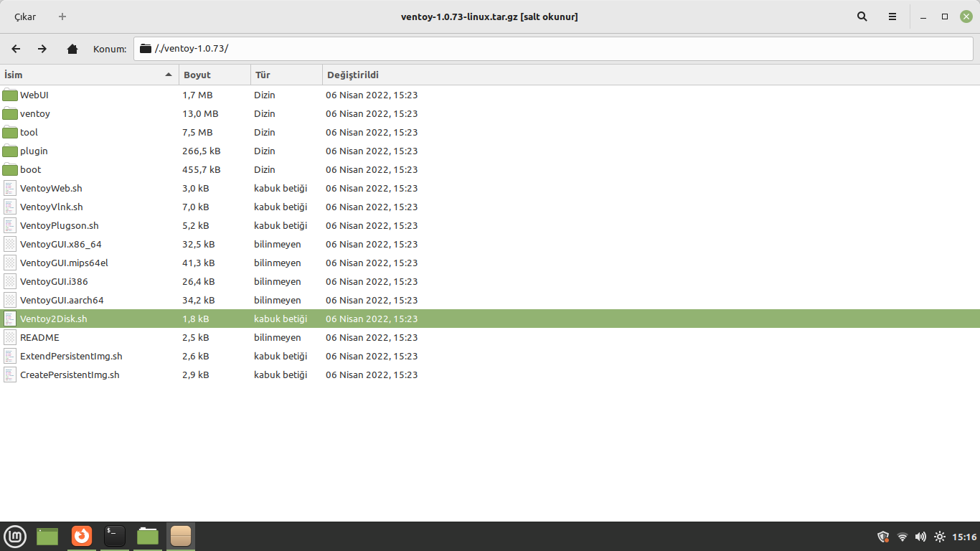Image resolution: width=980 pixels, height=551 pixels.
Task: Click the archive manager taskbar icon
Action: tap(181, 536)
